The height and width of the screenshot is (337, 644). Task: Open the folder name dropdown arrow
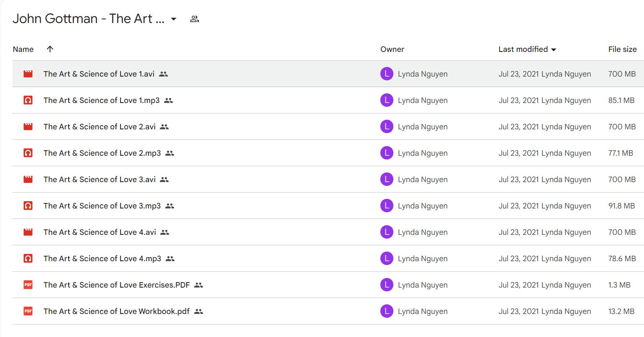click(174, 19)
